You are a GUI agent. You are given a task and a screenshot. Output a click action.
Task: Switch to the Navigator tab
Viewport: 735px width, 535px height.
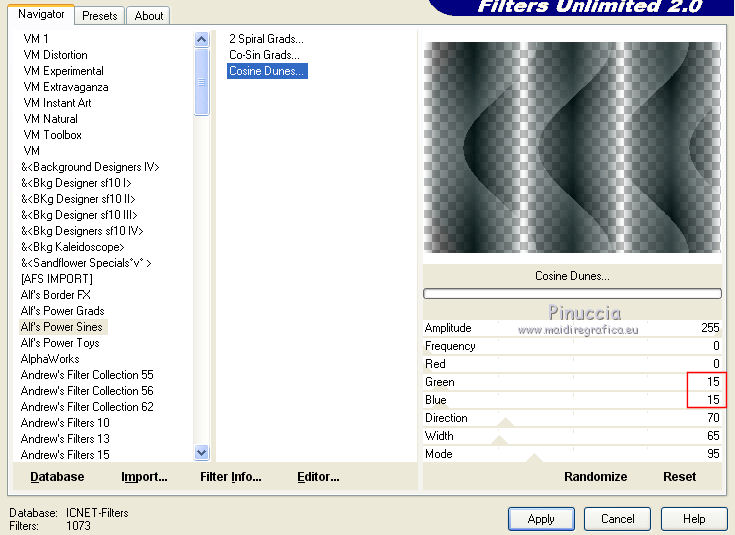pos(41,14)
